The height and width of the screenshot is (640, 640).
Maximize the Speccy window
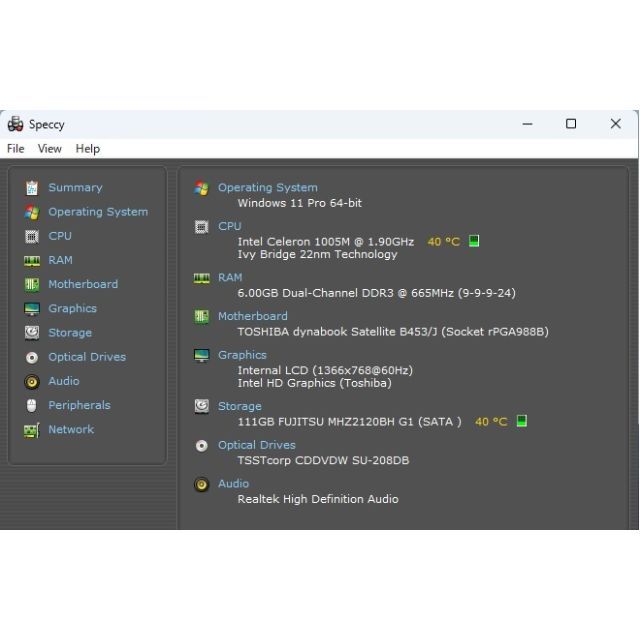(x=571, y=124)
